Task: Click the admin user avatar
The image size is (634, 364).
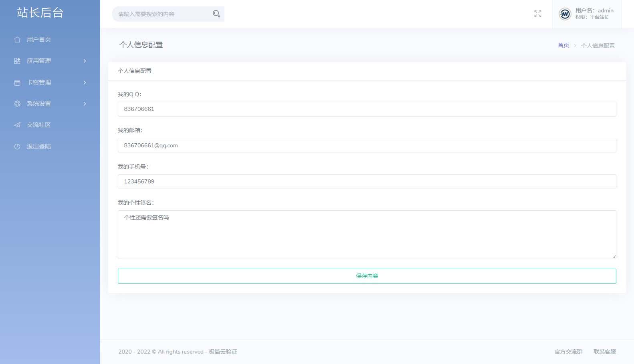Action: pyautogui.click(x=565, y=14)
